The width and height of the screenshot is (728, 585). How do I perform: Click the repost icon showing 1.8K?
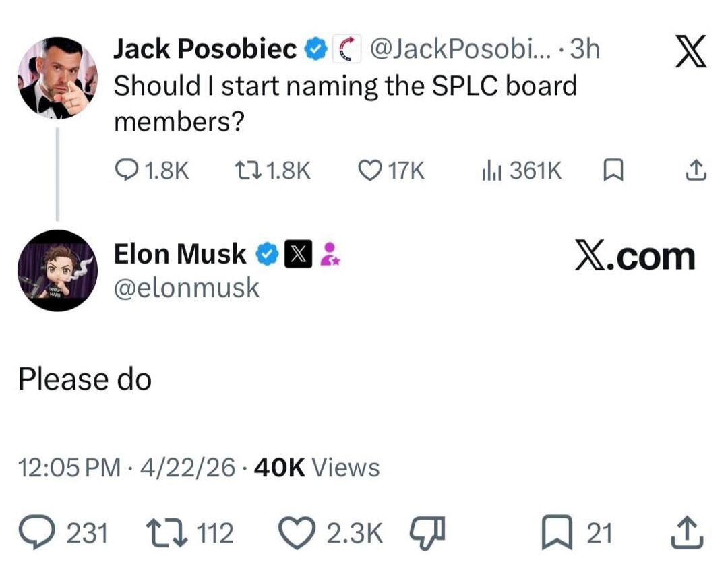(x=249, y=171)
